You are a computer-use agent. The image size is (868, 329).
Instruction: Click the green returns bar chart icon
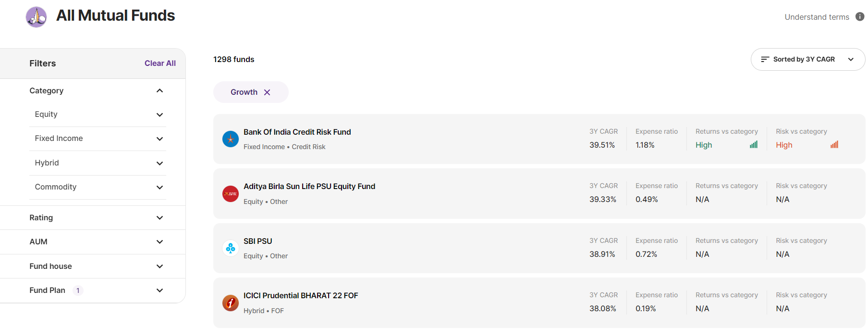754,145
